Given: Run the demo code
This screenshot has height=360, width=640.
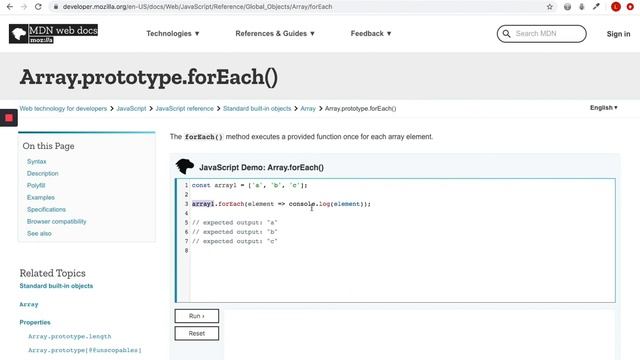Looking at the screenshot, I should [197, 316].
